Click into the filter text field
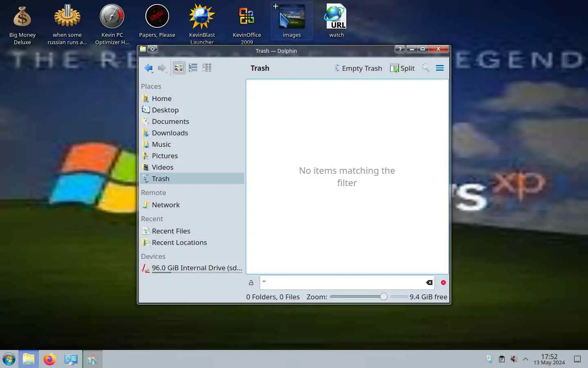This screenshot has height=368, width=588. [347, 283]
